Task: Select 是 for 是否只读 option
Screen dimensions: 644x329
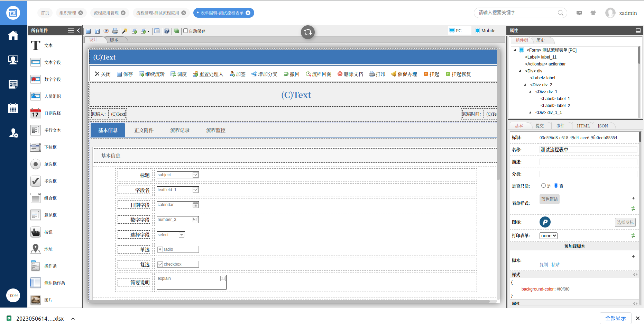Action: point(543,186)
